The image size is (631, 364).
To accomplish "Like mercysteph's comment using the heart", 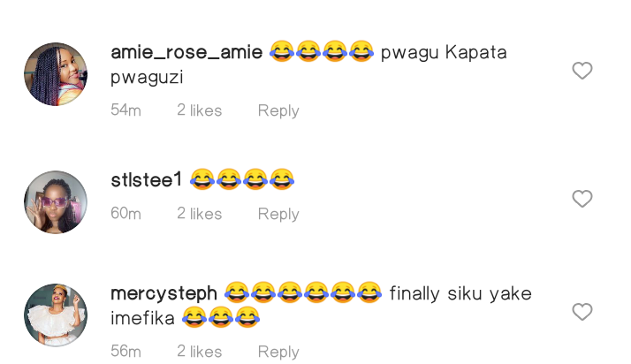I will pos(582,312).
